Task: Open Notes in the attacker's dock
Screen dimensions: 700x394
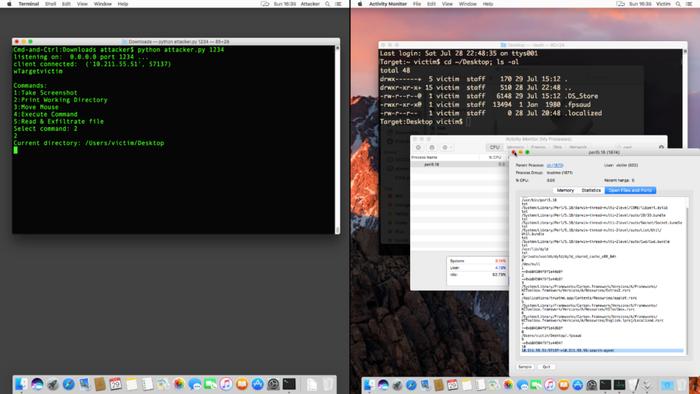Action: 131,384
